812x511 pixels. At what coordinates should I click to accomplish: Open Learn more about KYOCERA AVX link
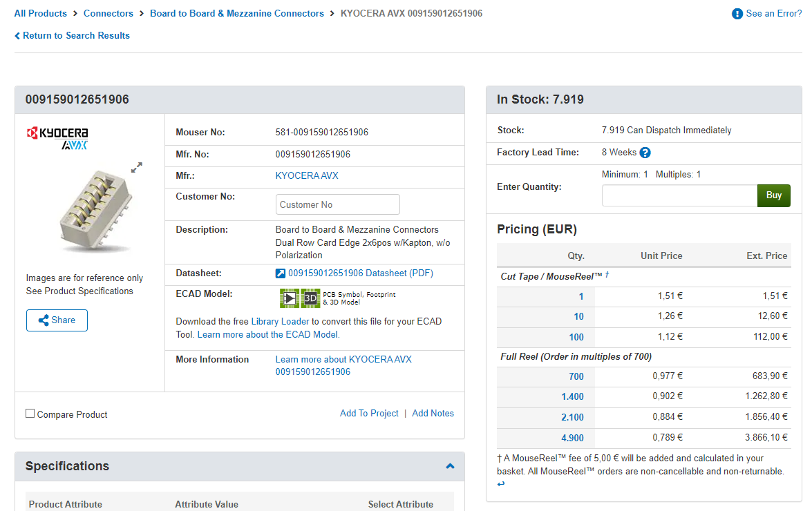[343, 366]
